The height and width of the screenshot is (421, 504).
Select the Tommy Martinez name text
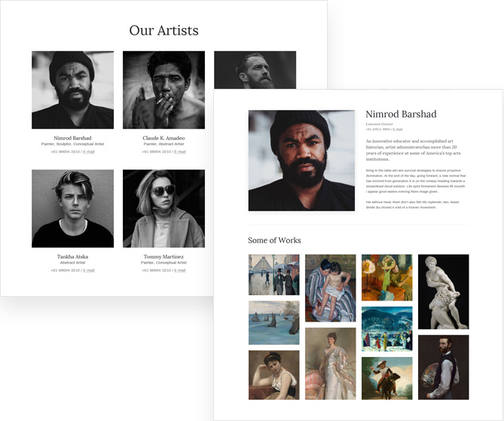tap(163, 257)
